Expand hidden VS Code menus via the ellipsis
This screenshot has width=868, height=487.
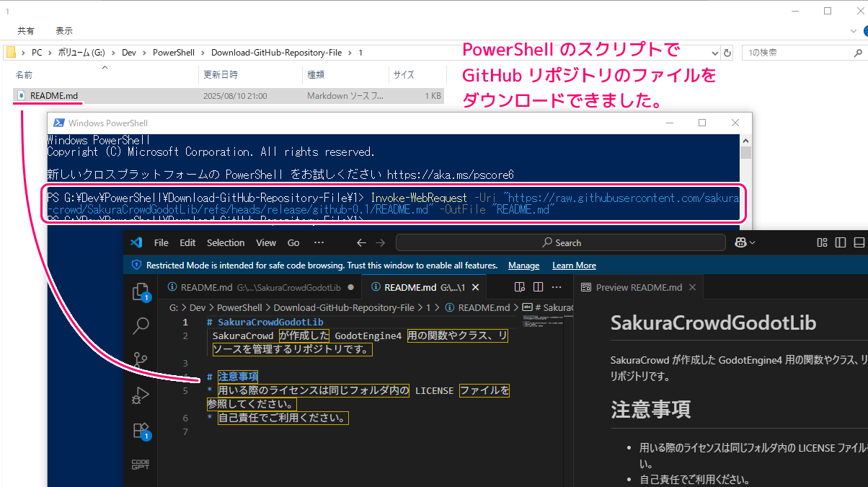[x=319, y=243]
